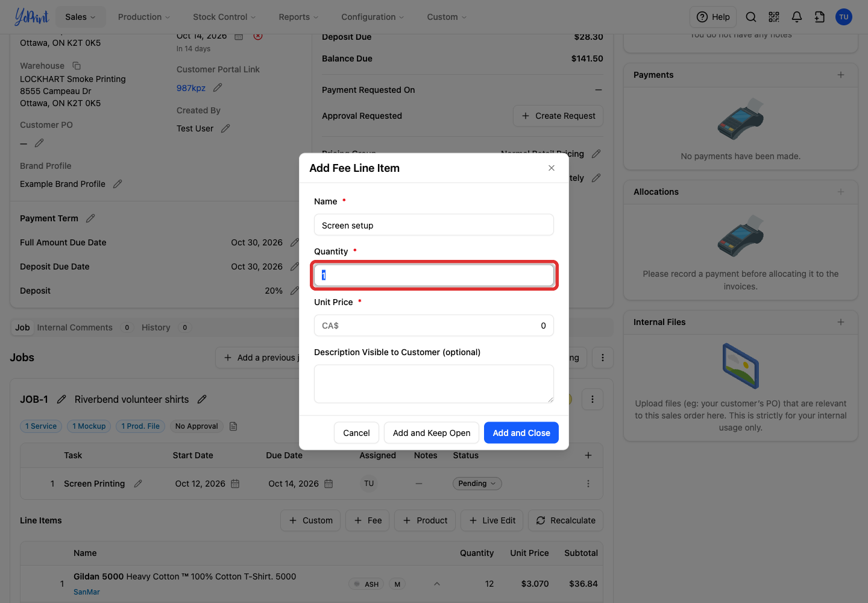Cancel the fee line item dialog
The image size is (868, 603).
356,433
